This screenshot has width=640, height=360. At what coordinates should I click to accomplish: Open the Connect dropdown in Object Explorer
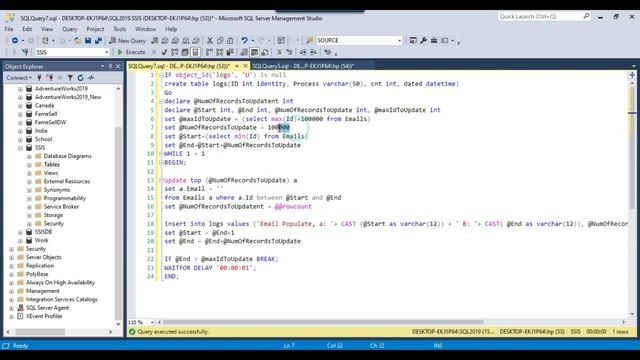pos(19,78)
